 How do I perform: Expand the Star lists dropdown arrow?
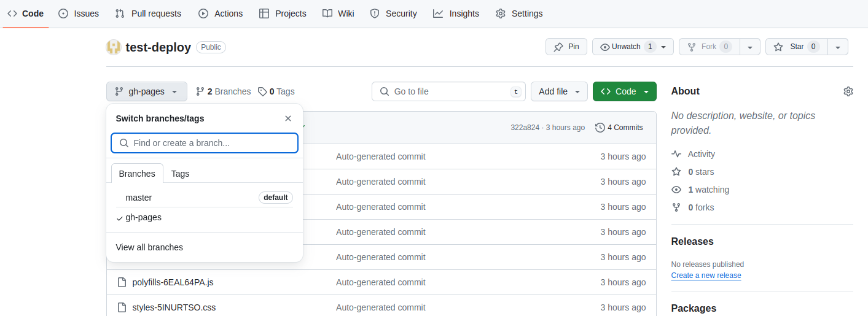pos(838,47)
